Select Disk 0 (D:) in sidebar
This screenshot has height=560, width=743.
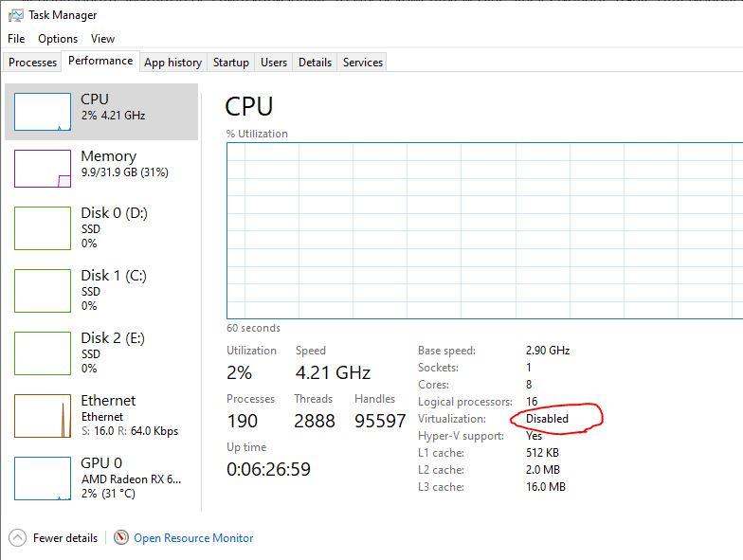pos(101,227)
